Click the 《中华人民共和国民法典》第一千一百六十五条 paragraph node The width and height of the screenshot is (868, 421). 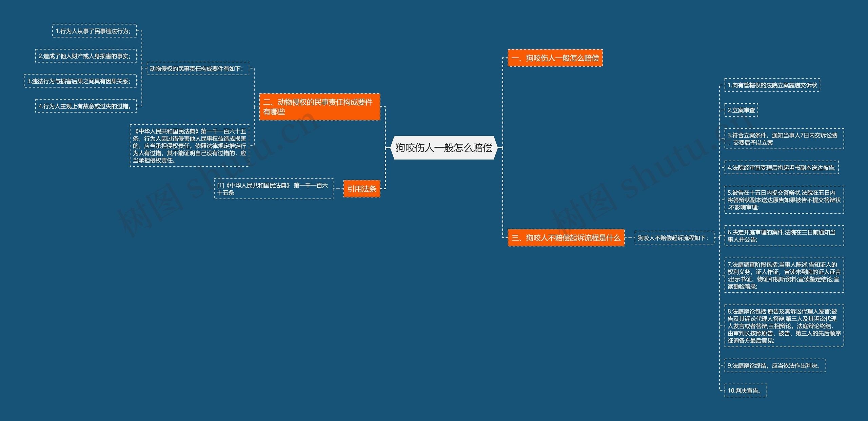(x=189, y=146)
